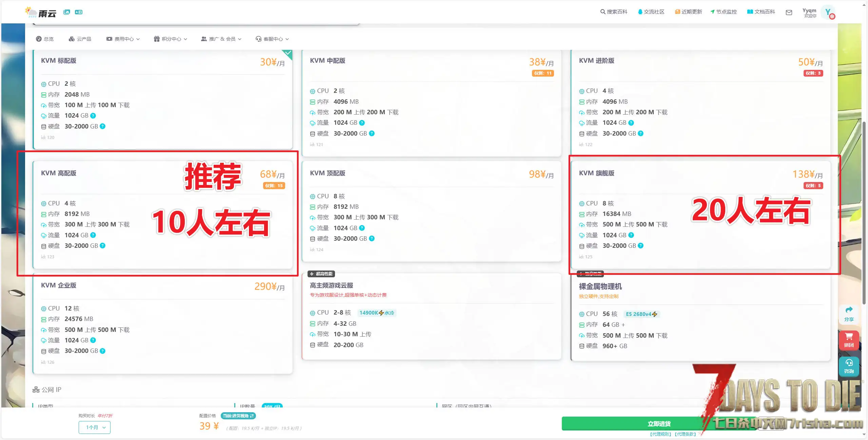This screenshot has height=440, width=868.
Task: Open 文档百科 documentation
Action: click(x=761, y=12)
